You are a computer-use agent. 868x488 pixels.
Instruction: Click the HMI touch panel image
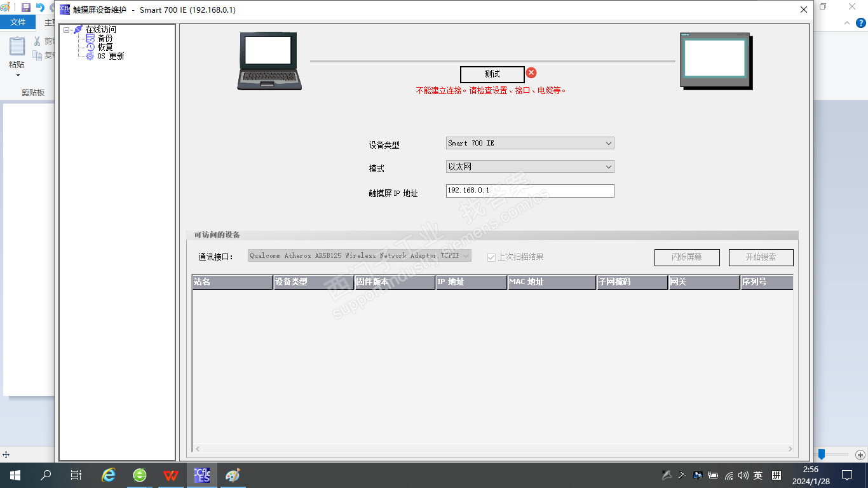click(x=716, y=60)
